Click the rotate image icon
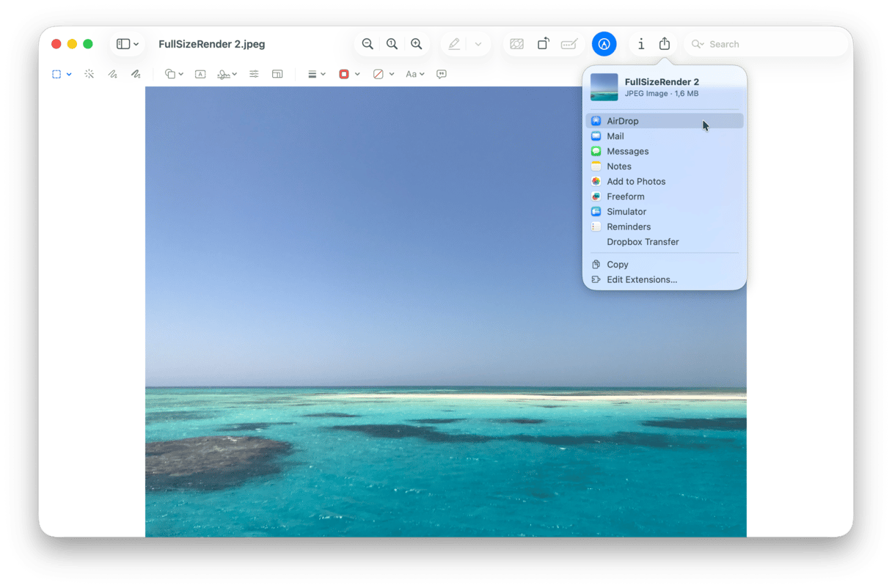This screenshot has height=588, width=892. tap(543, 44)
